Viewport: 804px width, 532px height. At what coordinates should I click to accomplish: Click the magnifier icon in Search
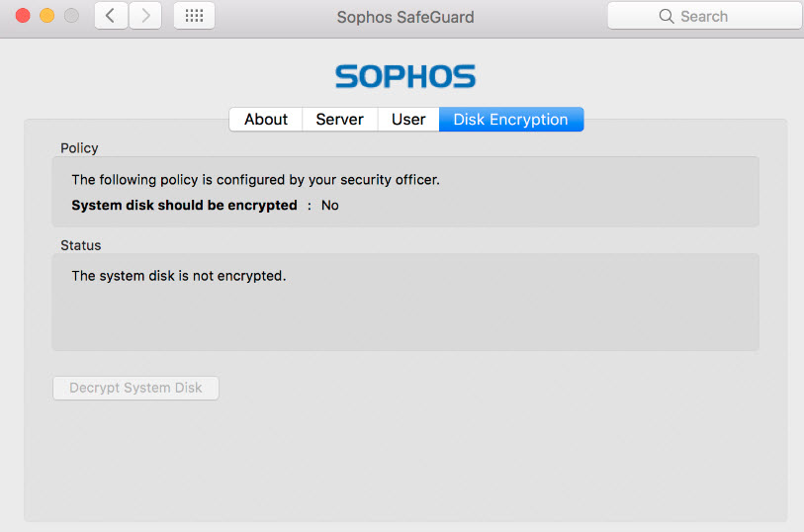coord(667,16)
